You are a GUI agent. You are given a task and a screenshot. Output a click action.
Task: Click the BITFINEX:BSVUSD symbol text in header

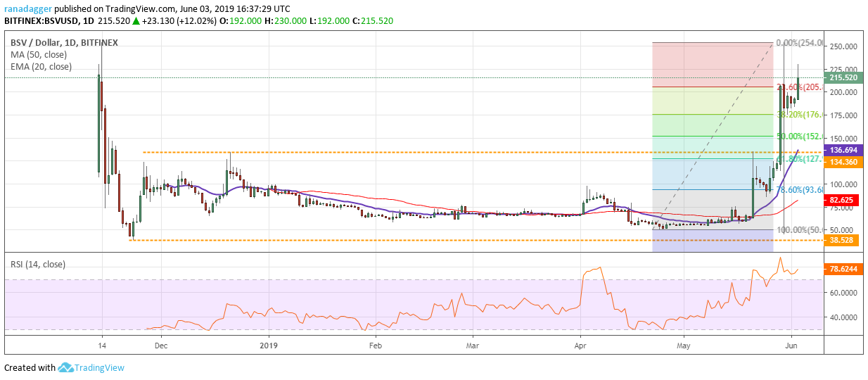[42, 21]
